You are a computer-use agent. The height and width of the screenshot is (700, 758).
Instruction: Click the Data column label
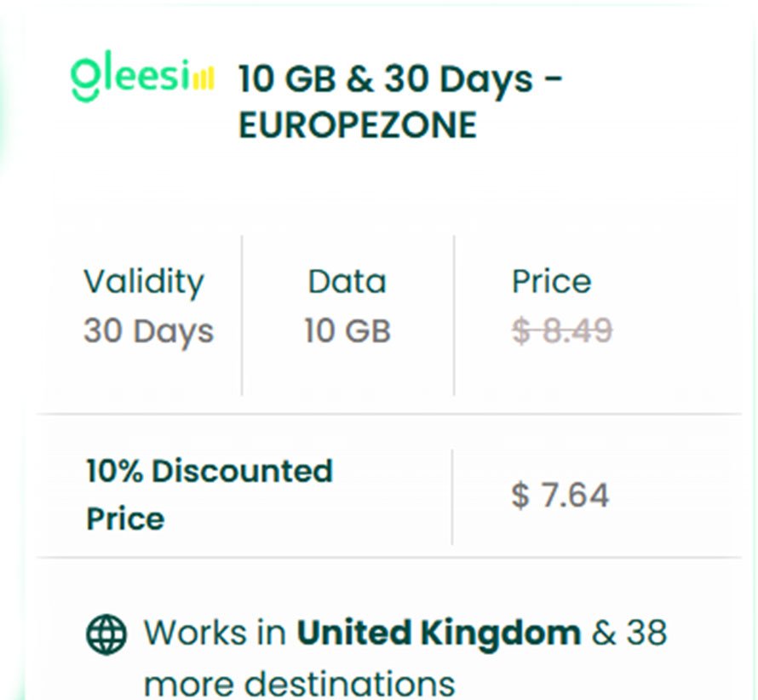[x=347, y=282]
